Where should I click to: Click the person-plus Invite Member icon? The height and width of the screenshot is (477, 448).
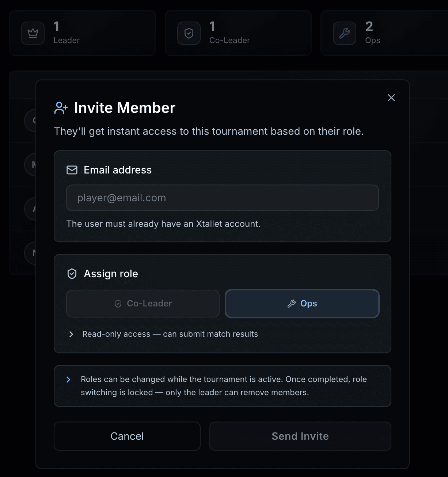(61, 107)
